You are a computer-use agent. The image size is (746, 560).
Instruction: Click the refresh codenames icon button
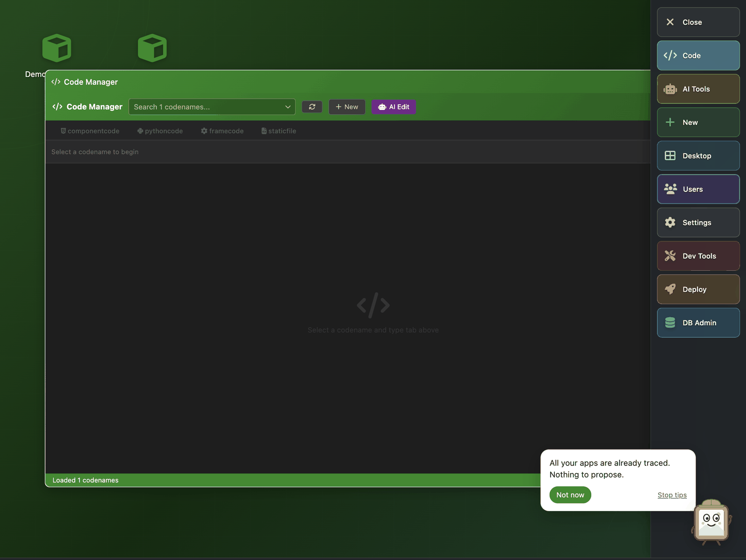(x=312, y=107)
